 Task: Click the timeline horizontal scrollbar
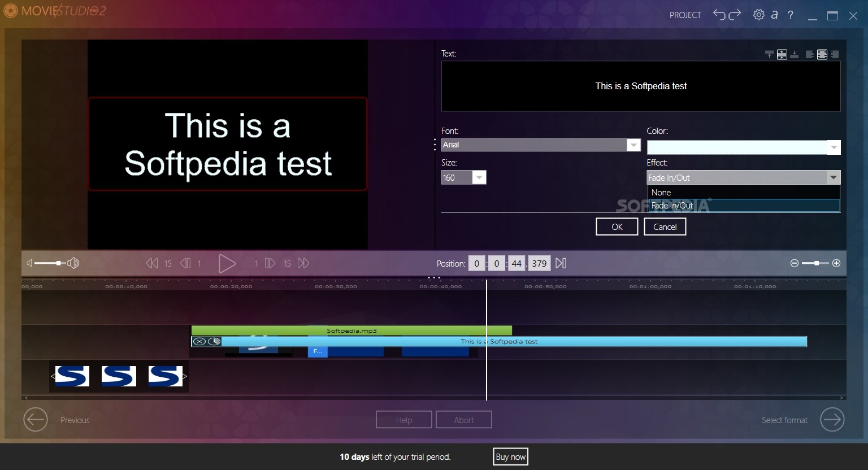(433, 398)
